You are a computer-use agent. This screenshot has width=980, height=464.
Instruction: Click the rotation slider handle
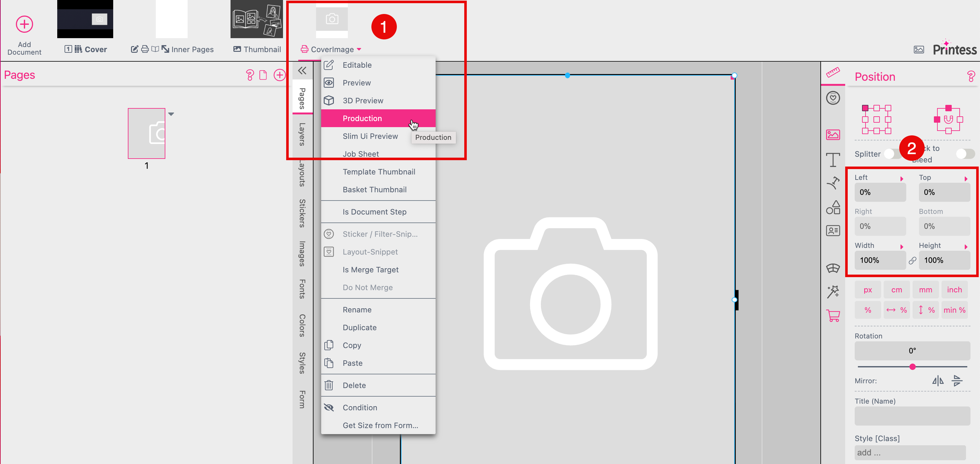click(912, 367)
